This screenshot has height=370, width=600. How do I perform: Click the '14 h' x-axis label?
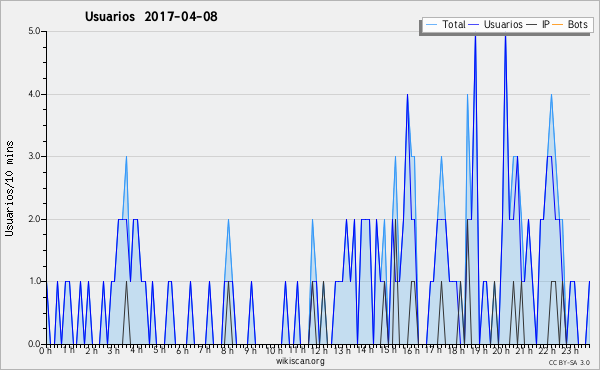pos(365,350)
